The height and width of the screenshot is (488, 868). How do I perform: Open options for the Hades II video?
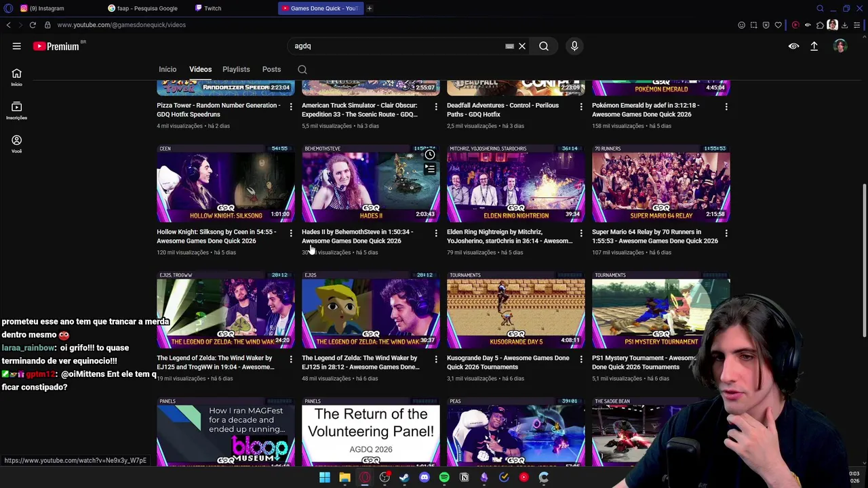click(436, 233)
